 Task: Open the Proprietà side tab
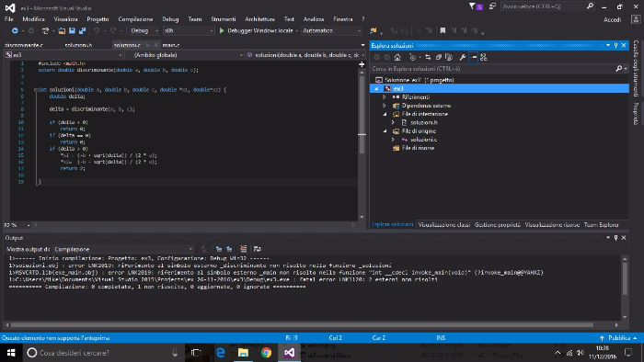(636, 114)
